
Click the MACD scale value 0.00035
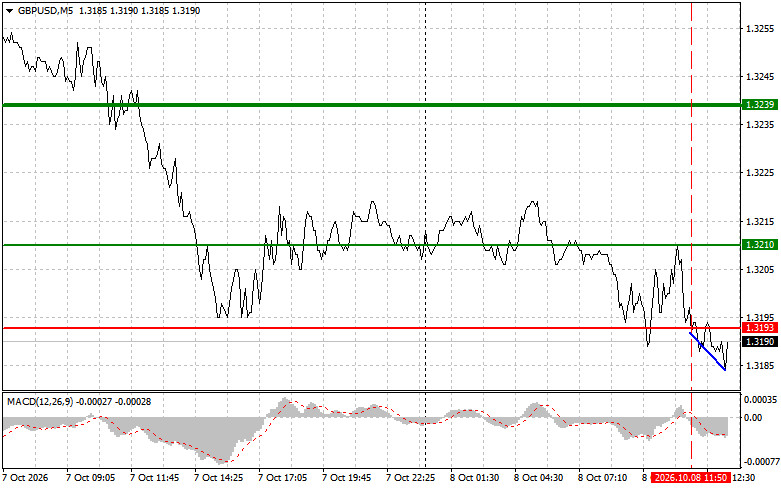click(761, 400)
